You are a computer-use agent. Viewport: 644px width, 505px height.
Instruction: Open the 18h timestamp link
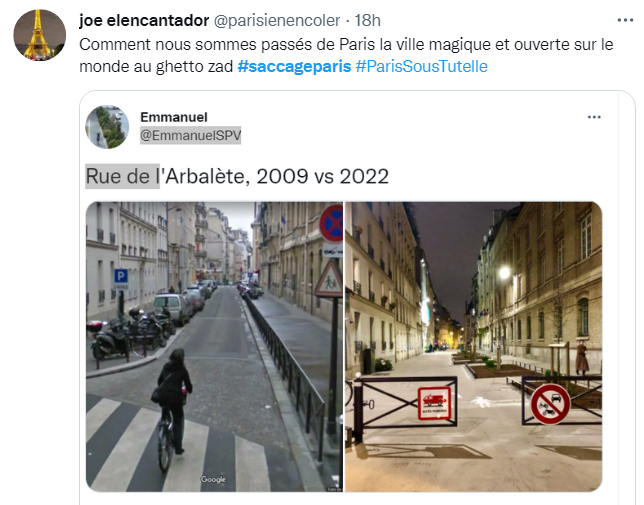click(x=368, y=20)
